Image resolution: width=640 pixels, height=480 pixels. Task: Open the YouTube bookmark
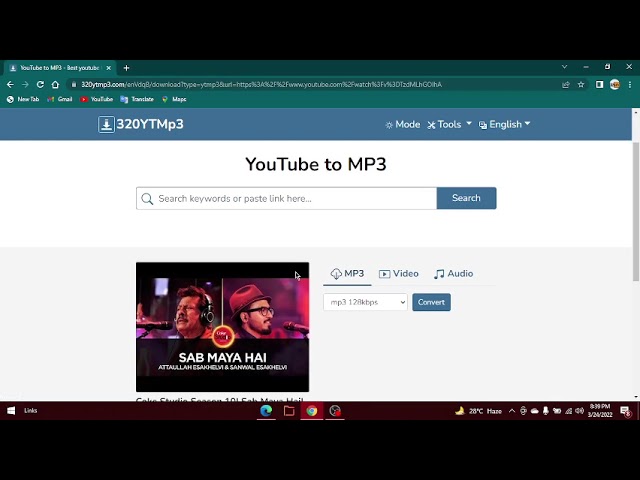96,99
